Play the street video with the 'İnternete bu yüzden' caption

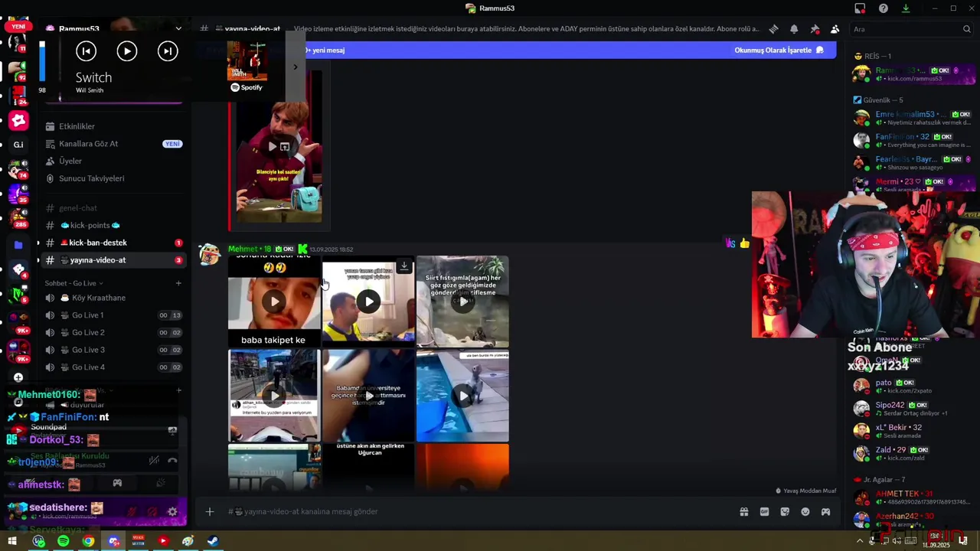274,396
